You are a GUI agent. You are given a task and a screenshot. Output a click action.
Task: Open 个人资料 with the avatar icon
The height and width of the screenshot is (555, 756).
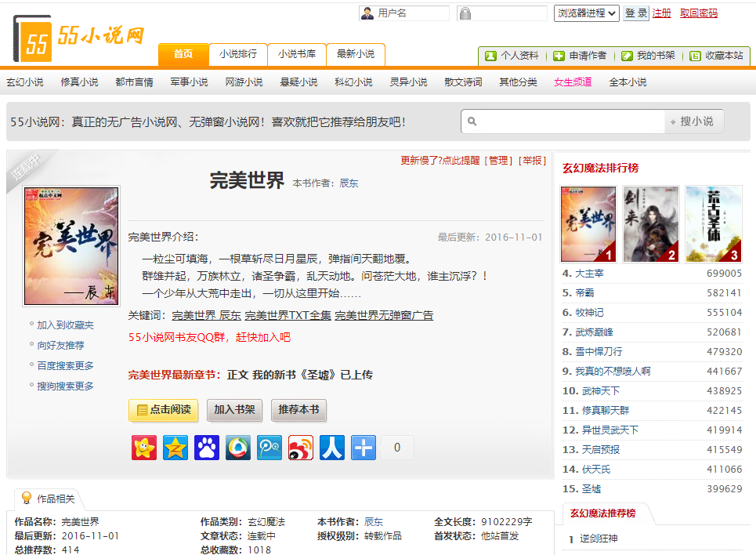pyautogui.click(x=490, y=56)
